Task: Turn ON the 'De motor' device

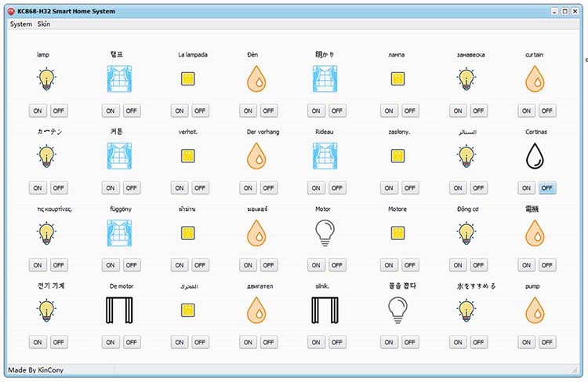Action: 111,342
